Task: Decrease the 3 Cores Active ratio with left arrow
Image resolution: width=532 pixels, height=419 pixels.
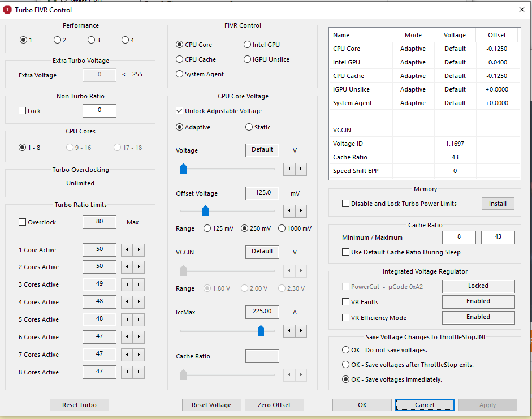Action: 128,284
